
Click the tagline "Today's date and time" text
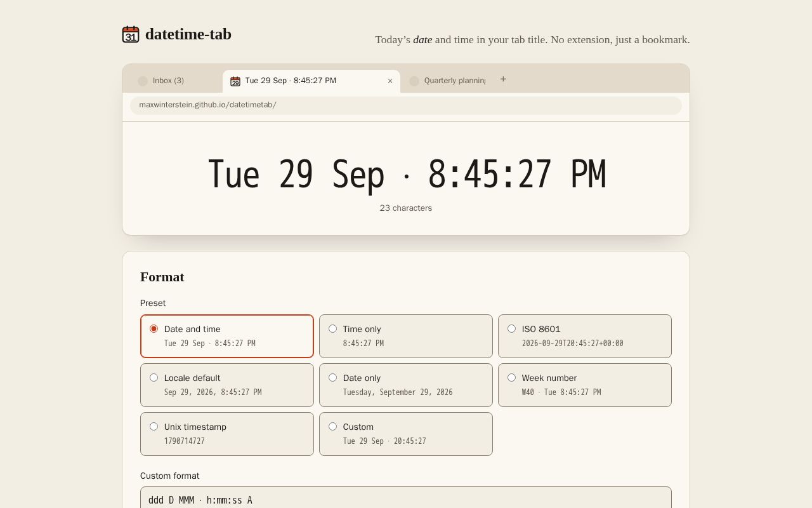532,39
